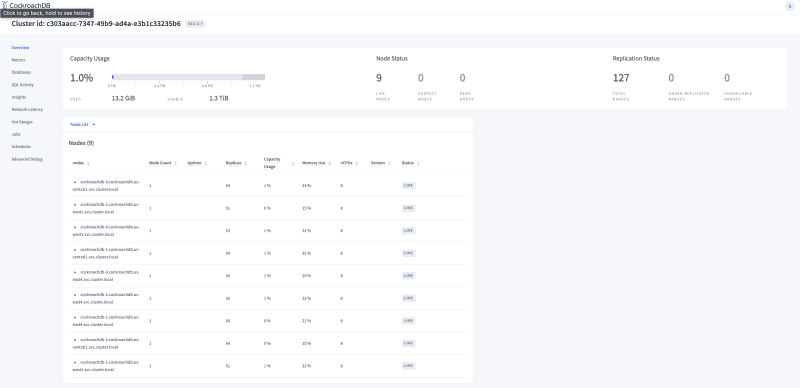Open Metrics in the sidebar

(18, 60)
